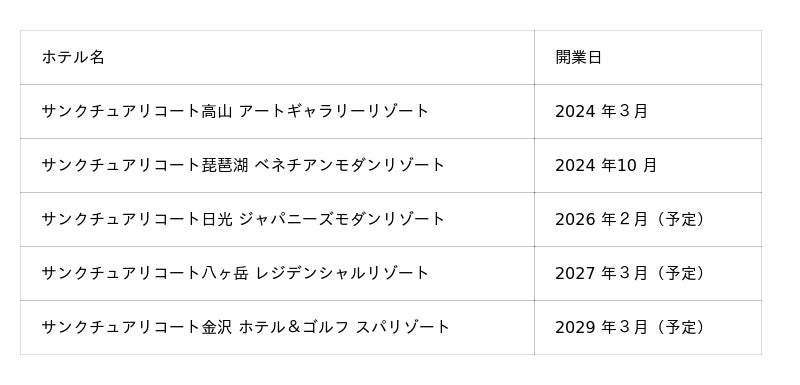The height and width of the screenshot is (385, 800).
Task: Click the text 金沢 in last row
Action: pos(217,327)
